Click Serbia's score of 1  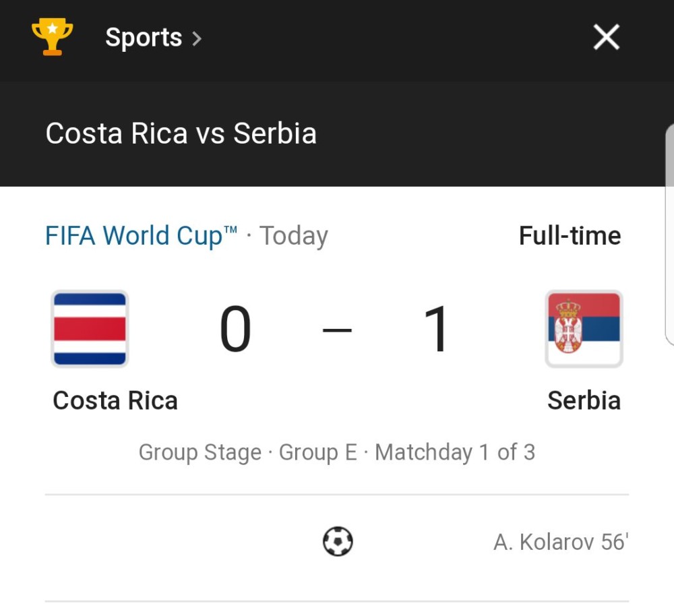pyautogui.click(x=436, y=329)
